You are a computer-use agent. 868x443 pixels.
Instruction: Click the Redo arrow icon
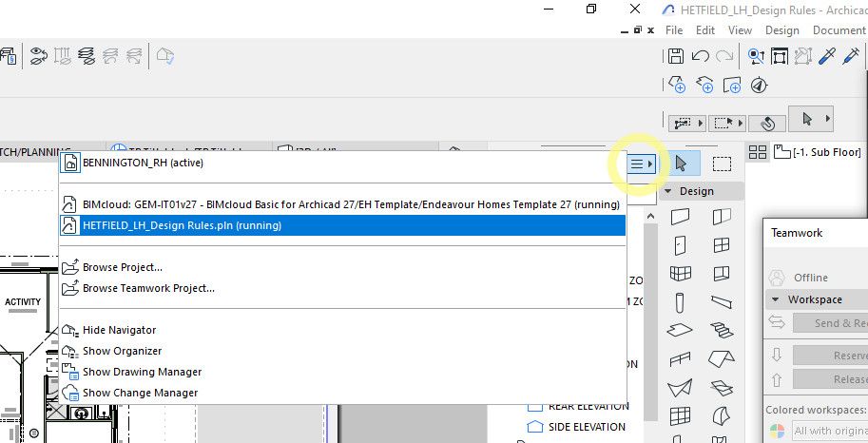(724, 56)
